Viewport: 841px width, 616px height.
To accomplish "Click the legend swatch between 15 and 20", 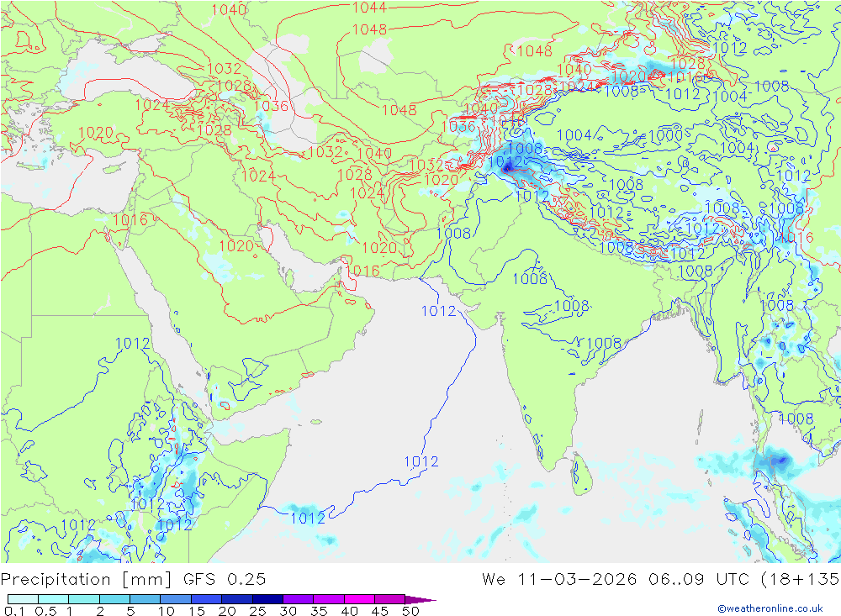I will click(x=206, y=599).
